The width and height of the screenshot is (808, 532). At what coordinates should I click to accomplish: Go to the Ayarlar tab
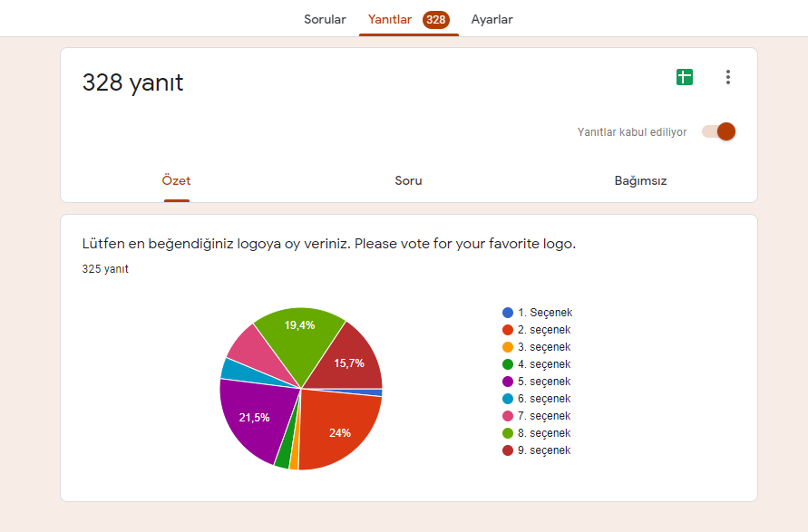(x=492, y=19)
